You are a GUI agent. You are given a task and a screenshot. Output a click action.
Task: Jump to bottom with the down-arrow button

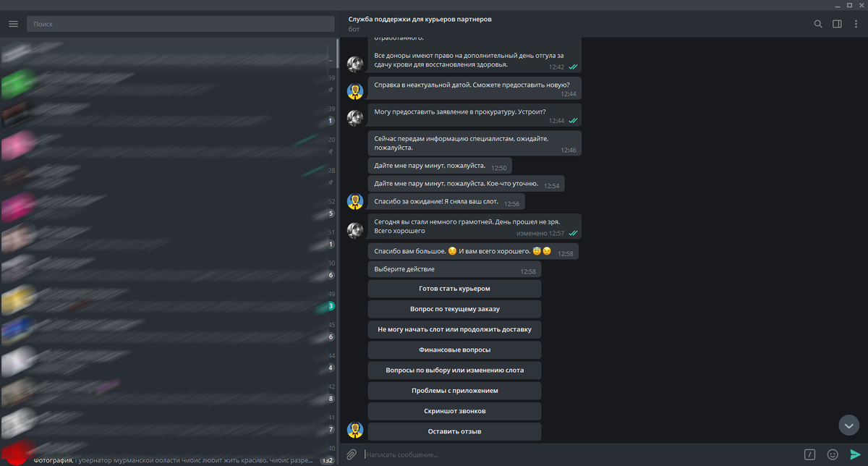coord(848,425)
